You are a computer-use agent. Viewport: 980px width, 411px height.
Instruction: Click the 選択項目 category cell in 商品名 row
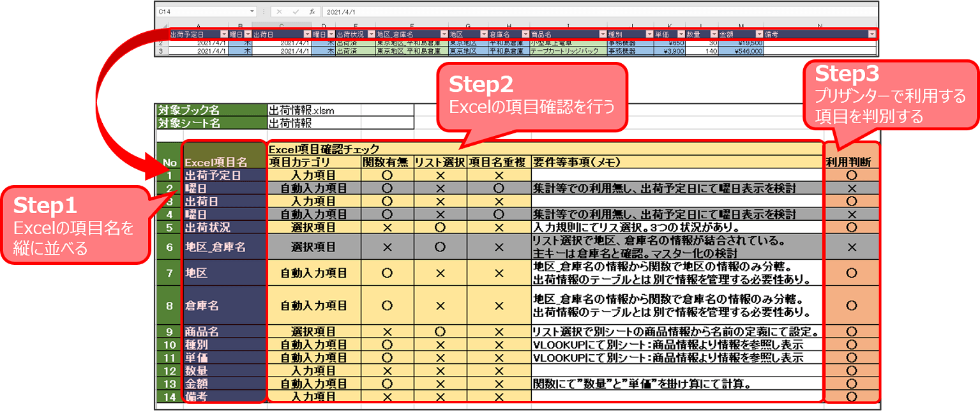[313, 332]
